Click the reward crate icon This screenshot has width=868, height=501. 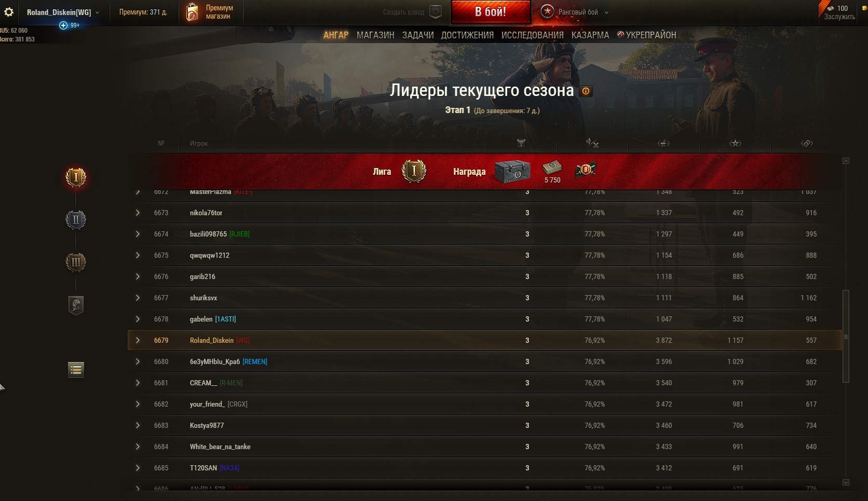tap(512, 172)
